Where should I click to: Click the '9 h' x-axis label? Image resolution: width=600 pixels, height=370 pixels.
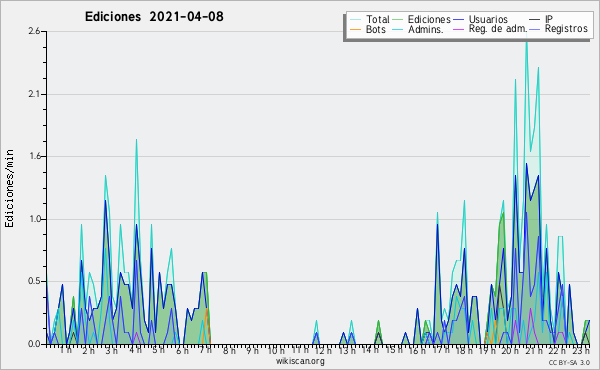[x=253, y=350]
